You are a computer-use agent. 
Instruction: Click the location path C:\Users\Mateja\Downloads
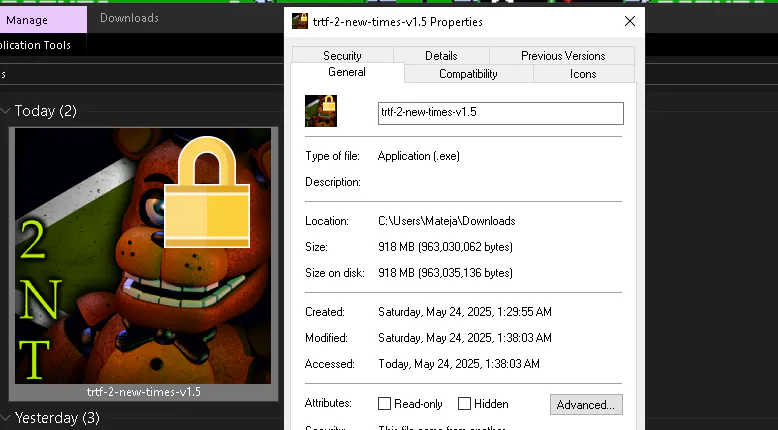(447, 221)
